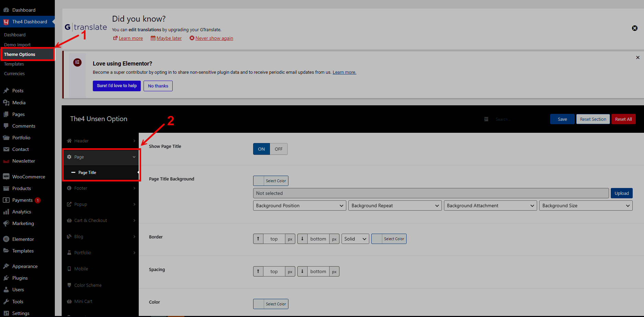Screen dimensions: 644x317
Task: Open Background Position dropdown
Action: pyautogui.click(x=299, y=206)
